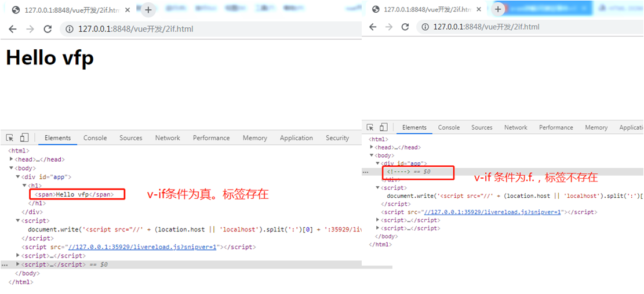Select document.write line in right DevTools
The image size is (644, 294).
(x=515, y=196)
